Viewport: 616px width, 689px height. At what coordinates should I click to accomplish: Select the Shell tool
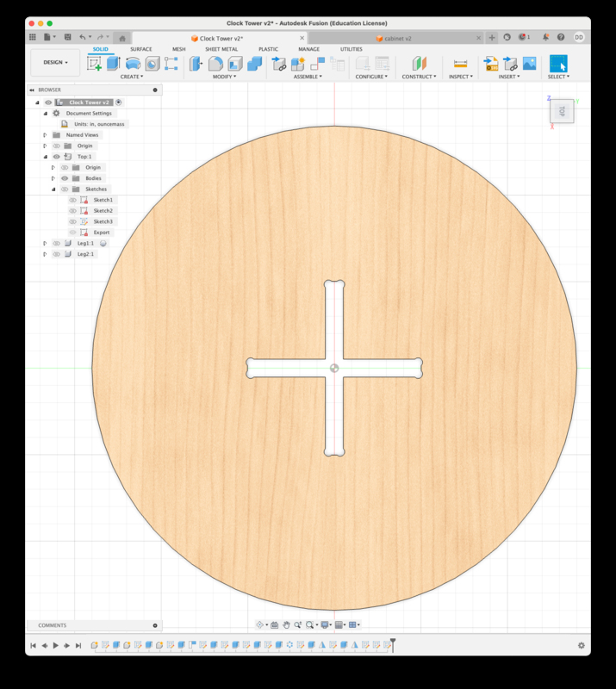235,64
